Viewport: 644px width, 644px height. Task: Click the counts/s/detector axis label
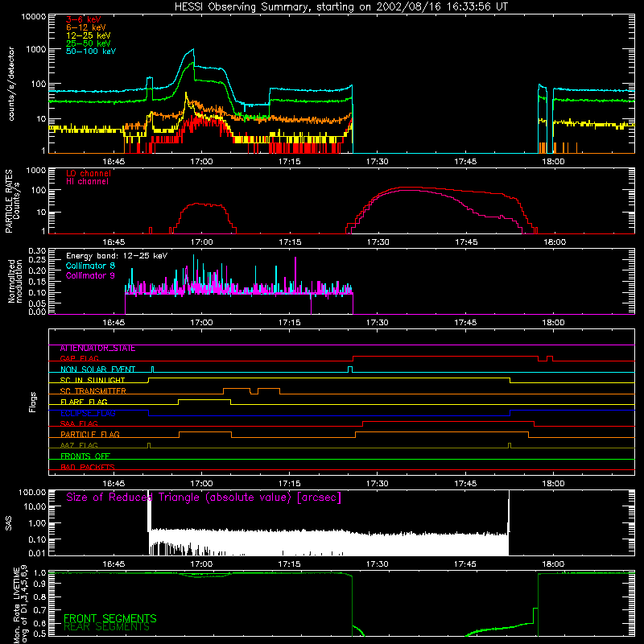pyautogui.click(x=11, y=84)
